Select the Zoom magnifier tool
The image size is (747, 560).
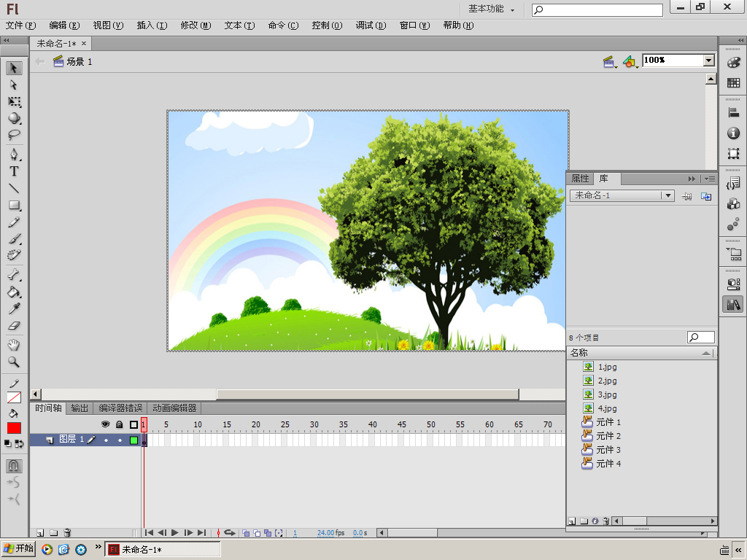14,362
